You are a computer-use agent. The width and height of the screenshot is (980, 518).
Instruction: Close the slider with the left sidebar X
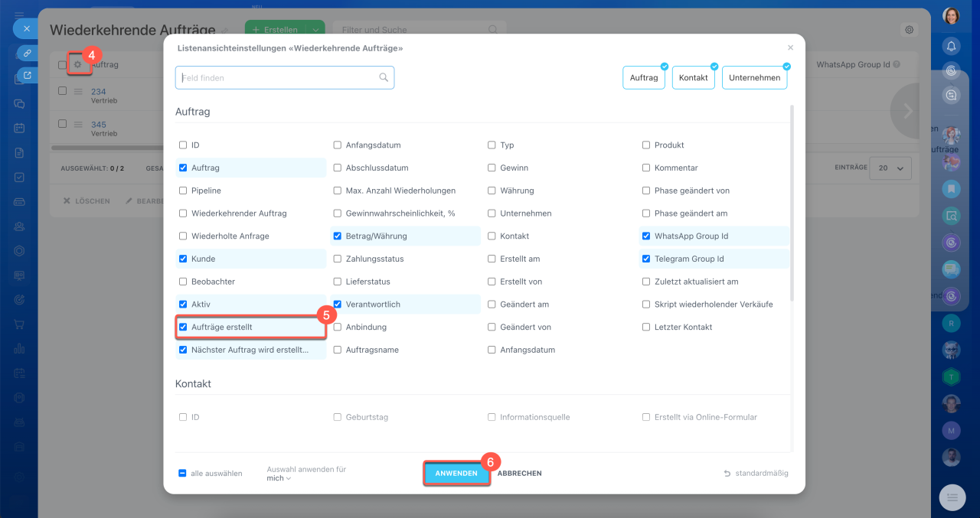(26, 28)
